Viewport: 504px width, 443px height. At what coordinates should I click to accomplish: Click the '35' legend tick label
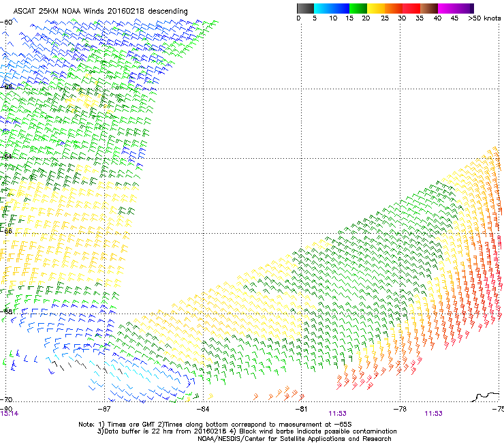(x=420, y=18)
